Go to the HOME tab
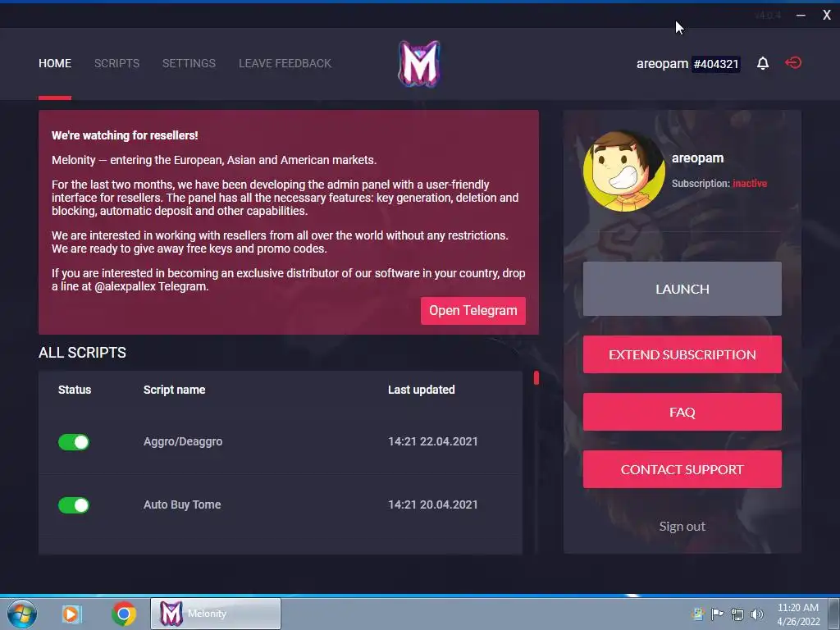The height and width of the screenshot is (630, 840). click(x=55, y=63)
